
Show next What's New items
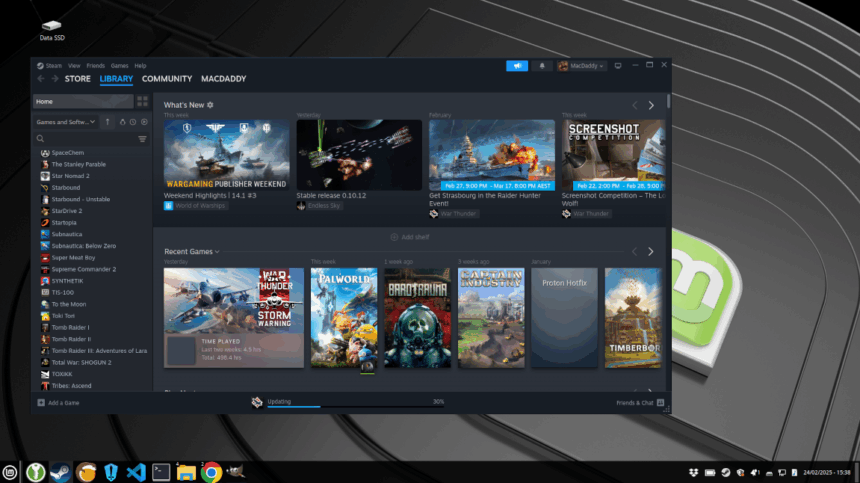651,105
